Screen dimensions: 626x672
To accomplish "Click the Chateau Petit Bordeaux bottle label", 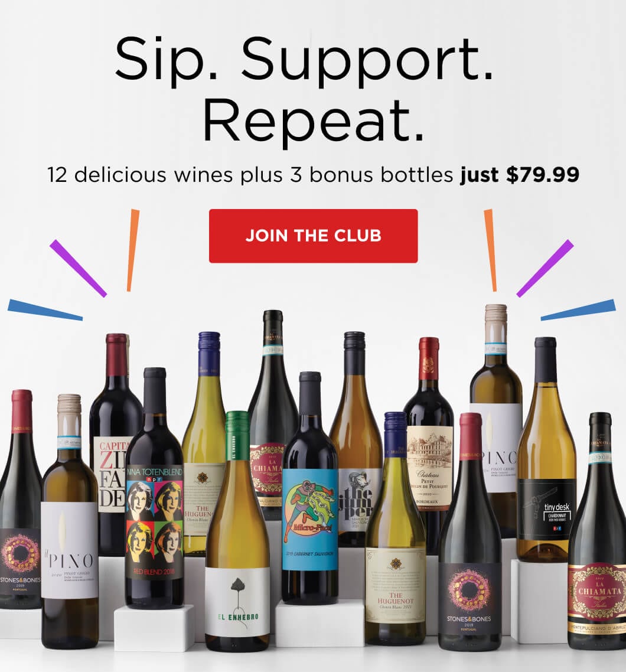I will pos(430,468).
